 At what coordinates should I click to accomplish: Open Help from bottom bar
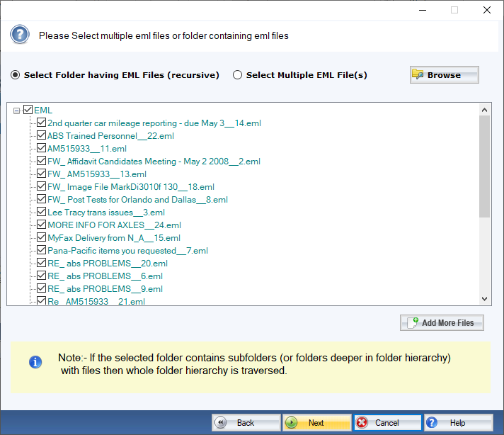459,422
